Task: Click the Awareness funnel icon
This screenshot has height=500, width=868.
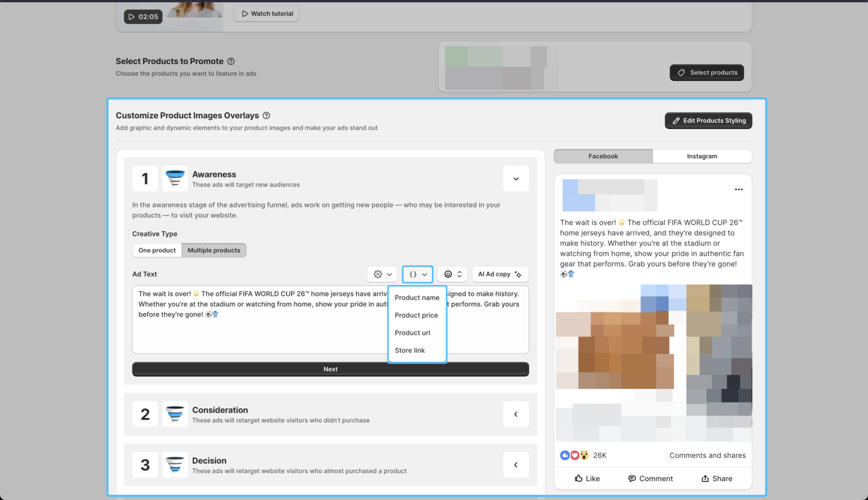Action: 175,179
